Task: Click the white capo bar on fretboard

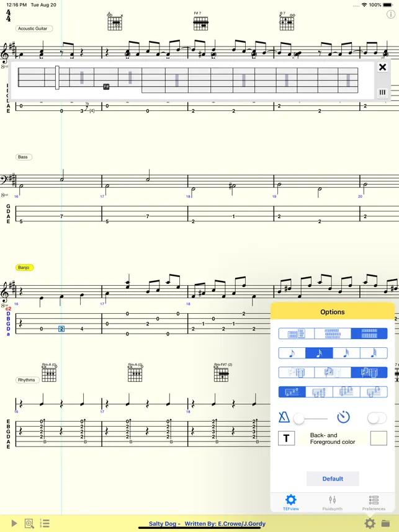Action: pos(57,78)
